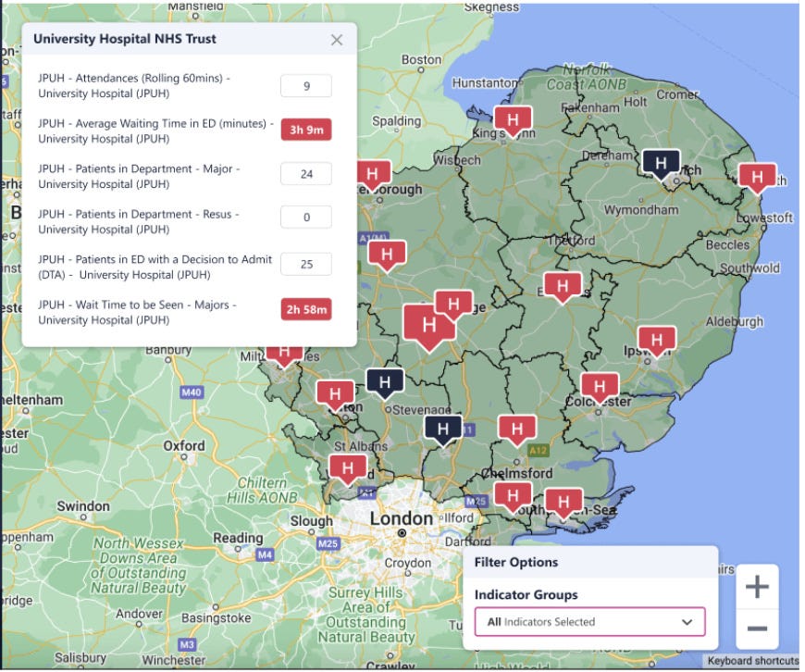The image size is (805, 672).
Task: Click the attendances value 9
Action: tap(306, 86)
